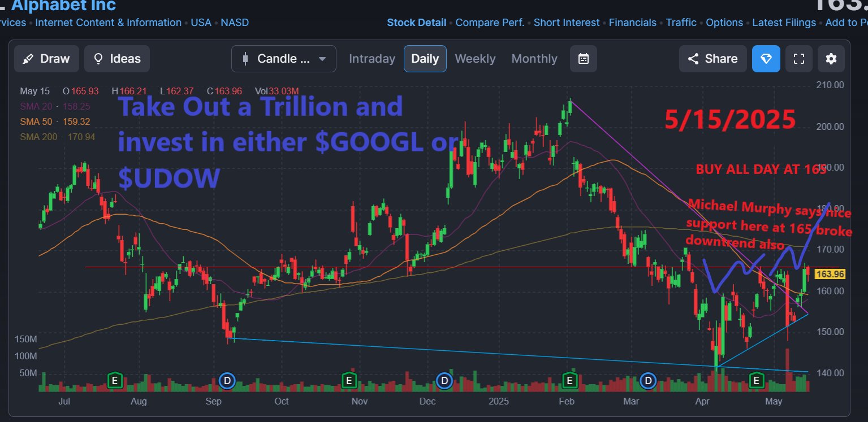Click the earnings E marker at February
This screenshot has width=868, height=422.
point(569,381)
